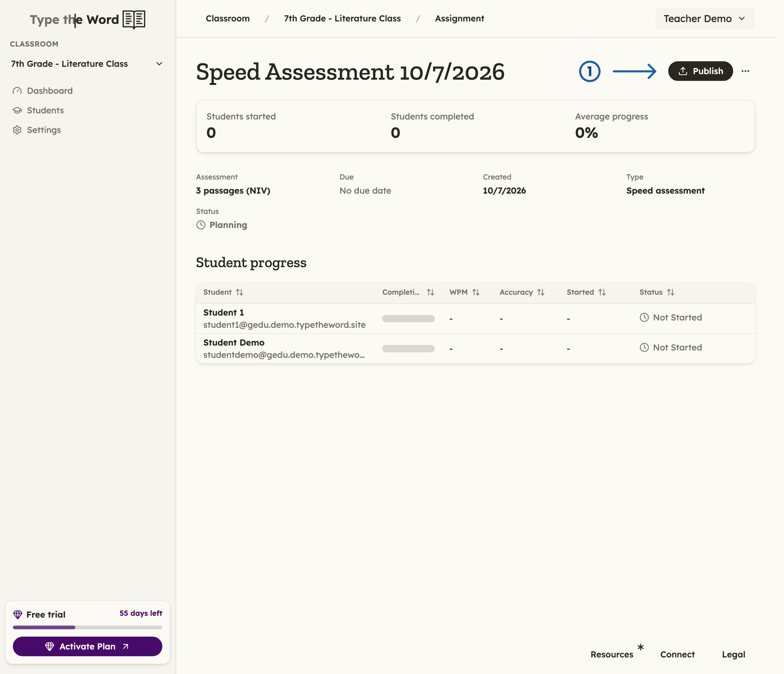This screenshot has width=784, height=674.
Task: Click the Activate Plan button
Action: click(x=87, y=646)
